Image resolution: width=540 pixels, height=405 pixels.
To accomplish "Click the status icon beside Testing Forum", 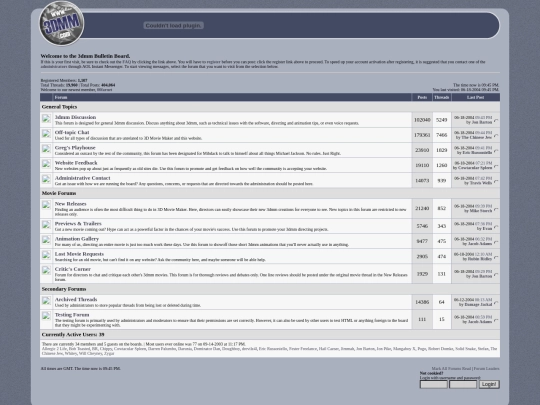I will 46,316.
